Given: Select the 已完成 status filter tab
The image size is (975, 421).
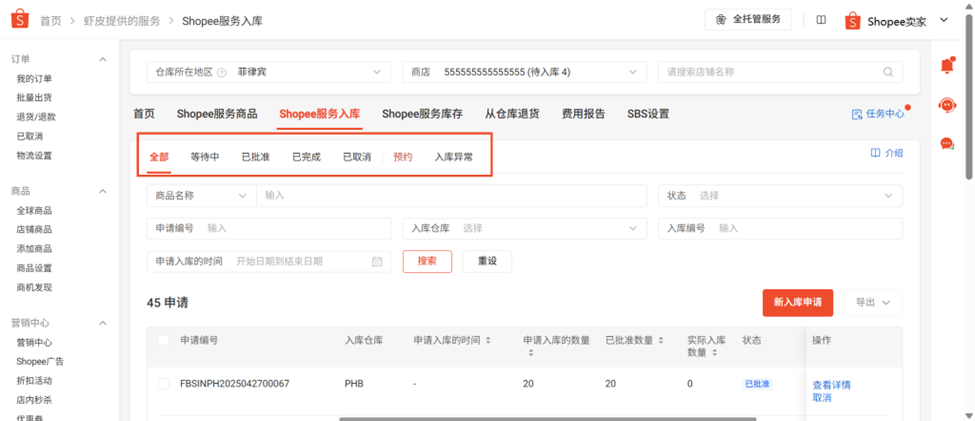Looking at the screenshot, I should click(307, 157).
